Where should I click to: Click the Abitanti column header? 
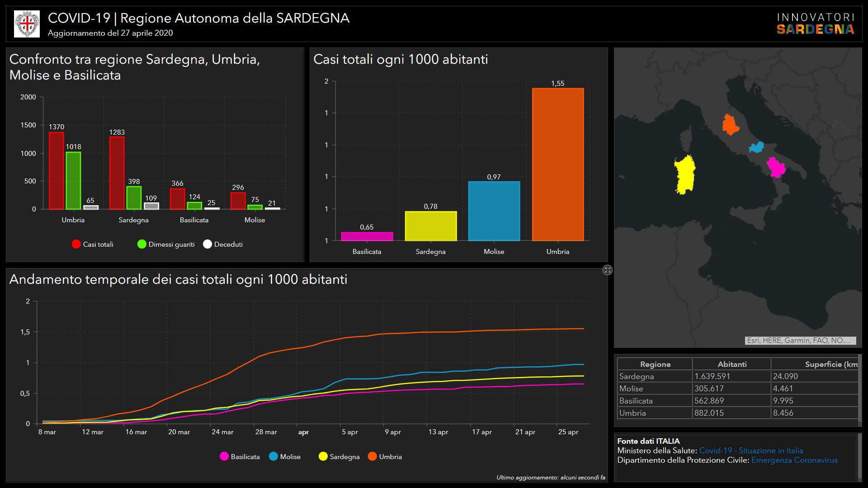coord(731,364)
